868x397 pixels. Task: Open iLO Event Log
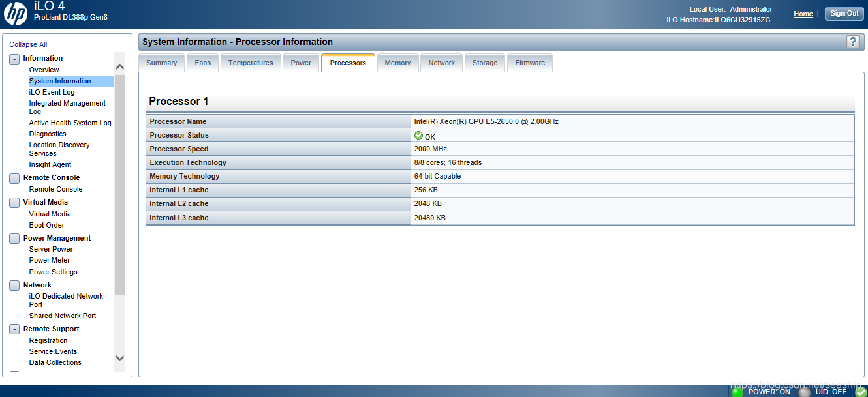[52, 92]
